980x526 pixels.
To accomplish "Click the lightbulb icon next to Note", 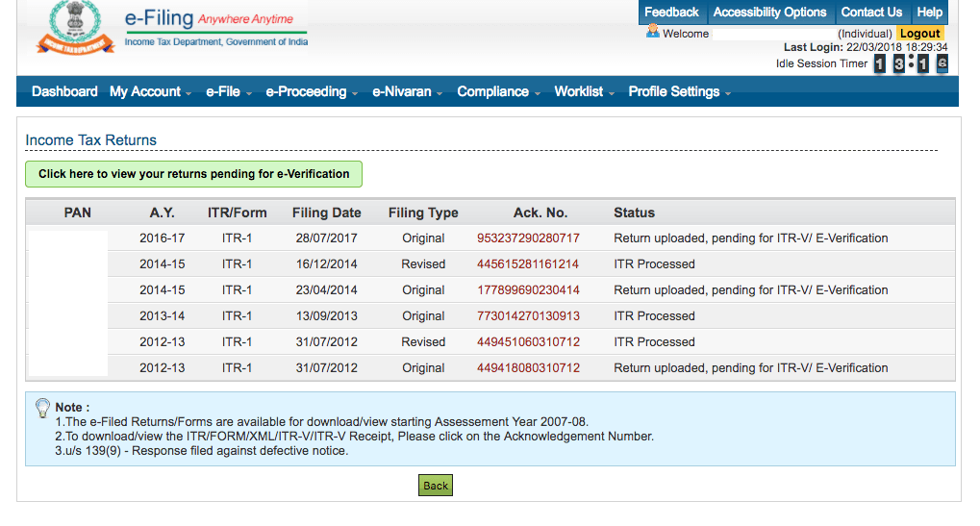I will (x=42, y=408).
